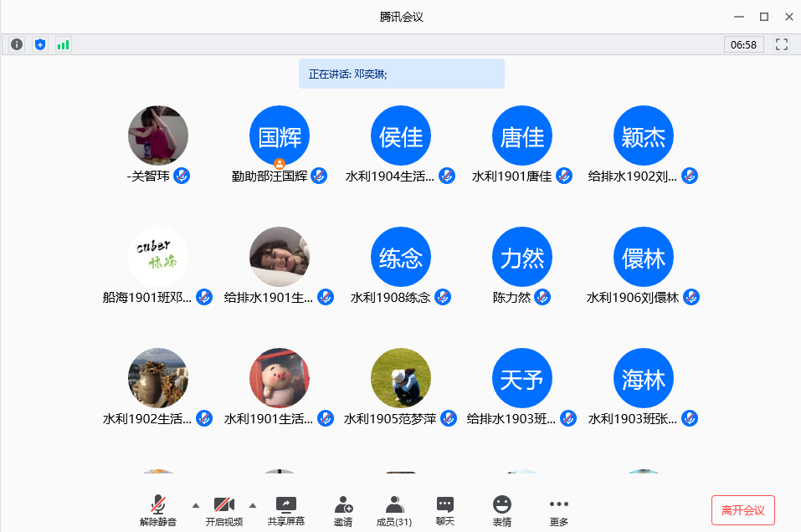Click the mic icon beside 陈力然
This screenshot has height=532, width=801.
tap(542, 297)
